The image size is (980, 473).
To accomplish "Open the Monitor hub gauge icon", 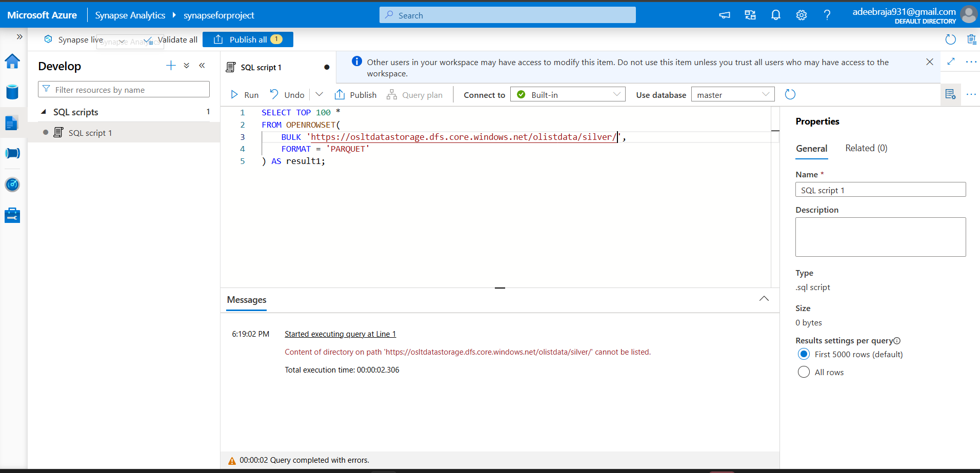I will click(12, 184).
